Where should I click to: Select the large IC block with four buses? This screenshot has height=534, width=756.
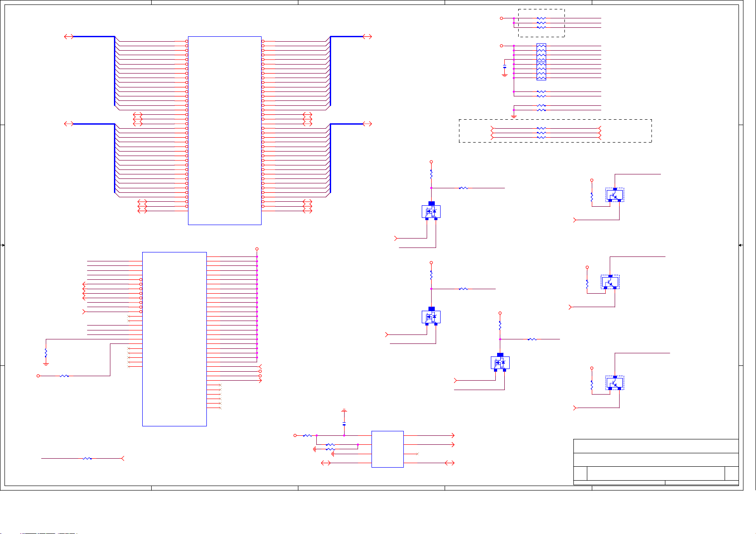pyautogui.click(x=224, y=130)
